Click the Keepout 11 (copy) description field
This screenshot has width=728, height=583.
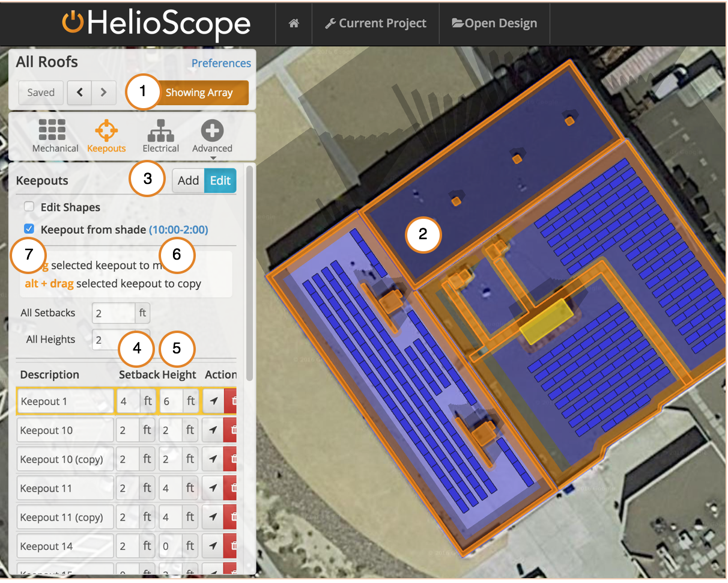(x=65, y=517)
